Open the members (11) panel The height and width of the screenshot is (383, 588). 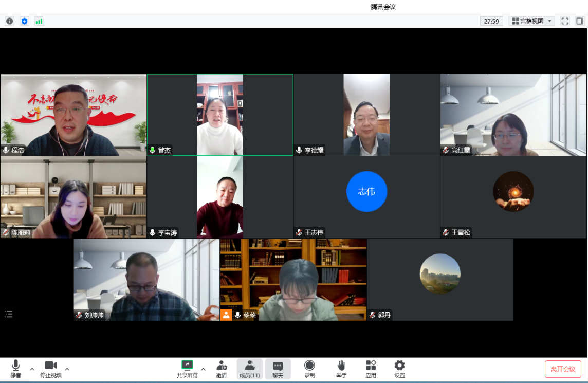point(249,369)
